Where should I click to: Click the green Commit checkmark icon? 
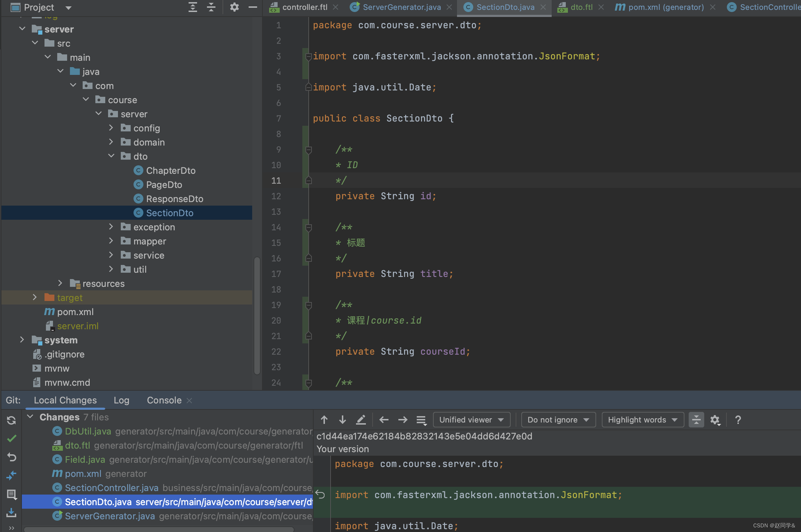point(11,439)
